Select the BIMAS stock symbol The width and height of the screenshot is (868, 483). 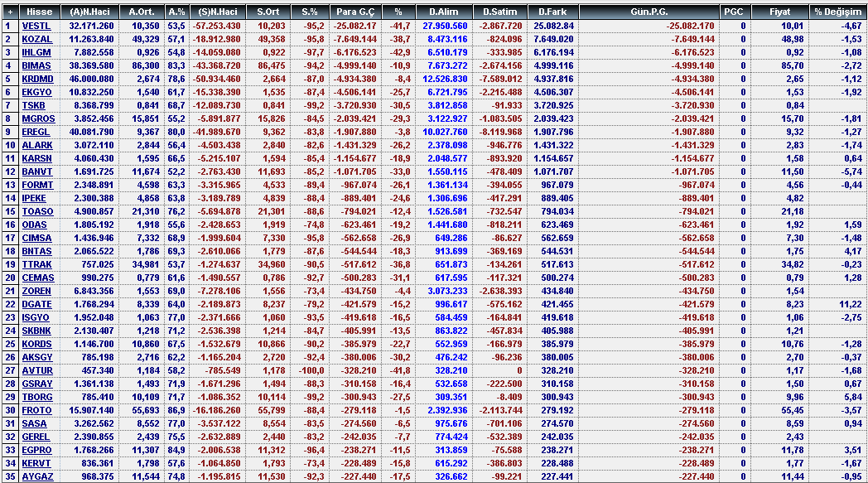tap(36, 65)
